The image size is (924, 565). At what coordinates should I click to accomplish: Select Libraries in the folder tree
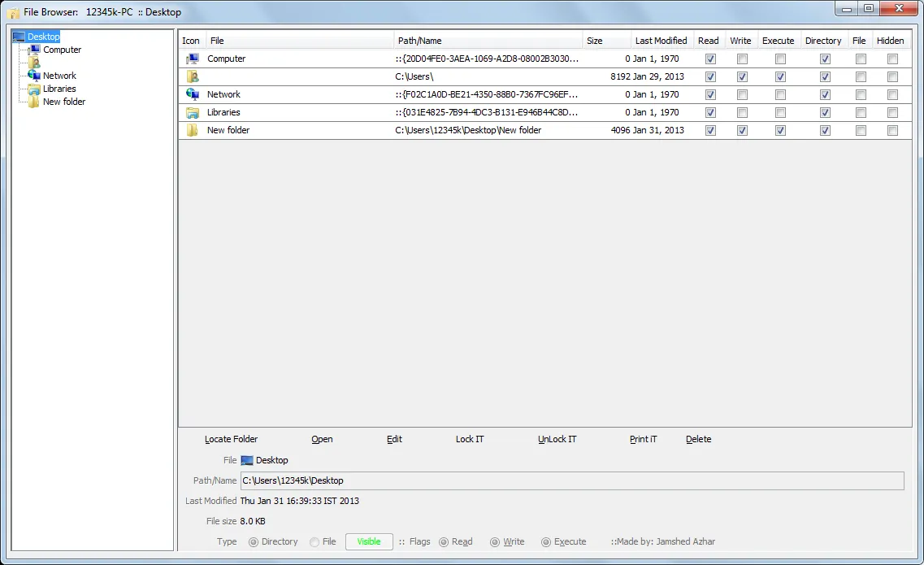pos(59,89)
